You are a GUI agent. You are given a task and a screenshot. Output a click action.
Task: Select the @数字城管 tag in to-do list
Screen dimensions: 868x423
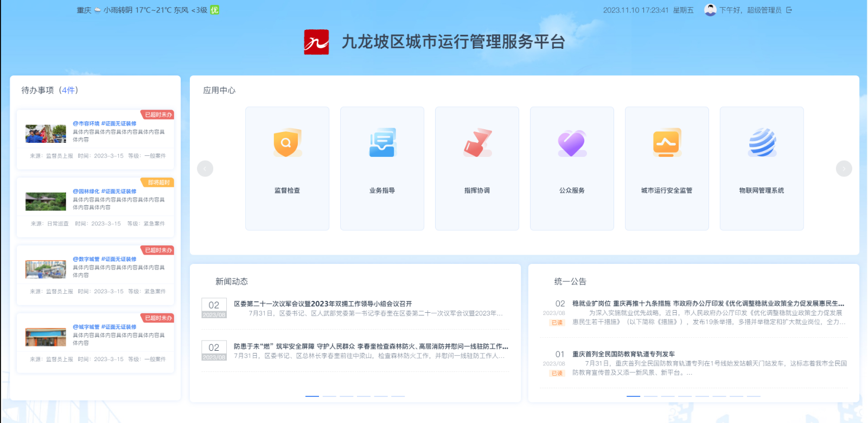[x=86, y=259]
